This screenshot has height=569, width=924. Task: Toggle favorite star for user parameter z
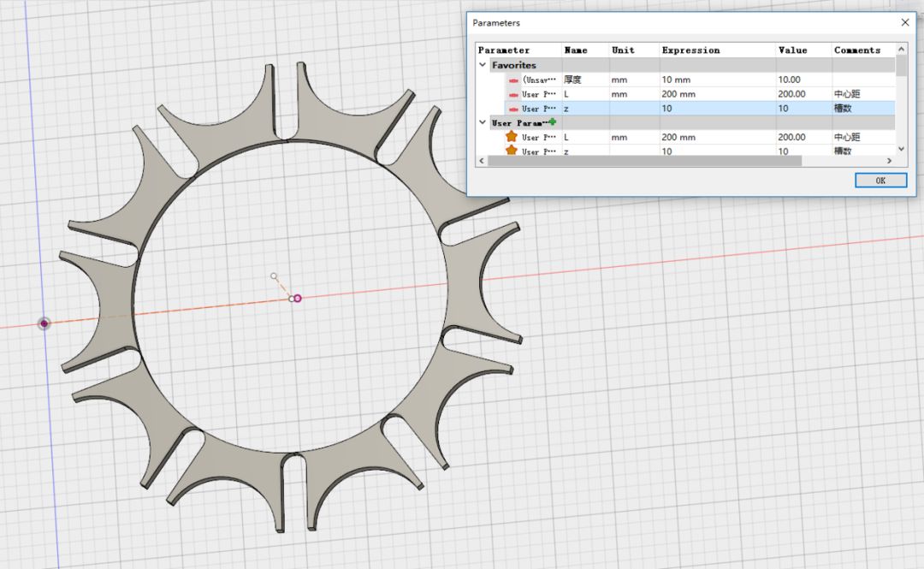[512, 151]
